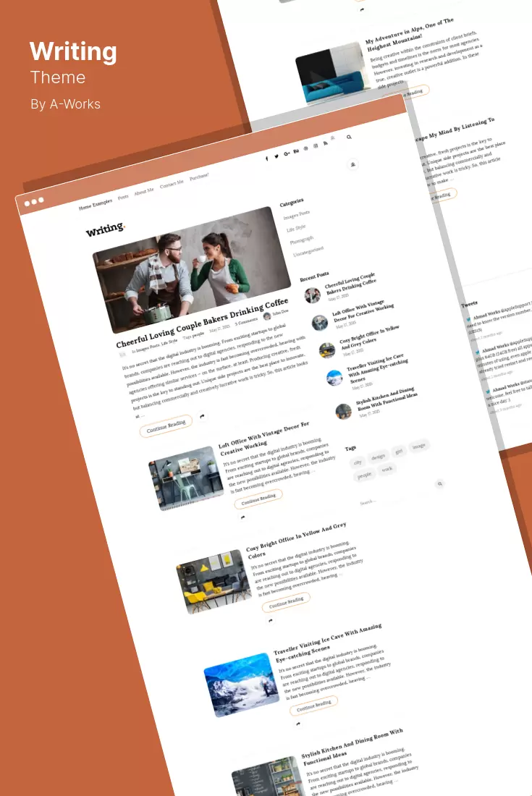Open the bakers couple featured image
Viewport: 532px width, 796px height.
click(x=192, y=269)
